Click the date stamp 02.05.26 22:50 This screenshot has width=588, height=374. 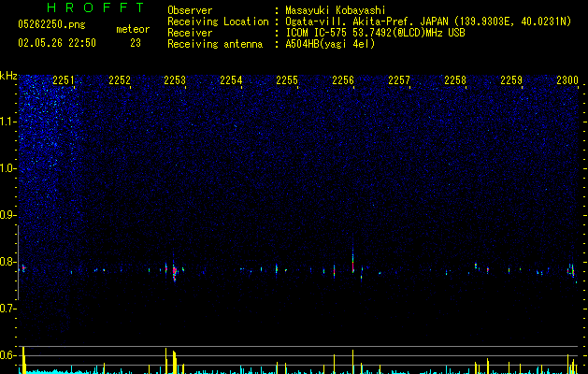pos(57,43)
